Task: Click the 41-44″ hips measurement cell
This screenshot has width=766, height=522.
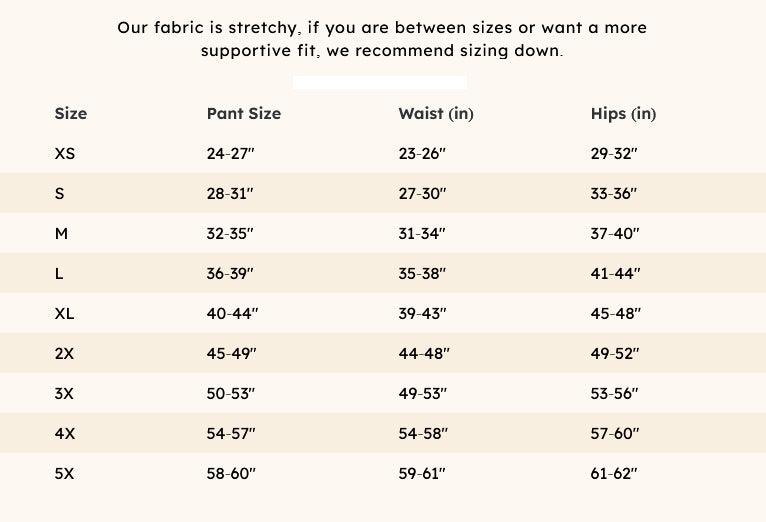Action: pyautogui.click(x=615, y=274)
